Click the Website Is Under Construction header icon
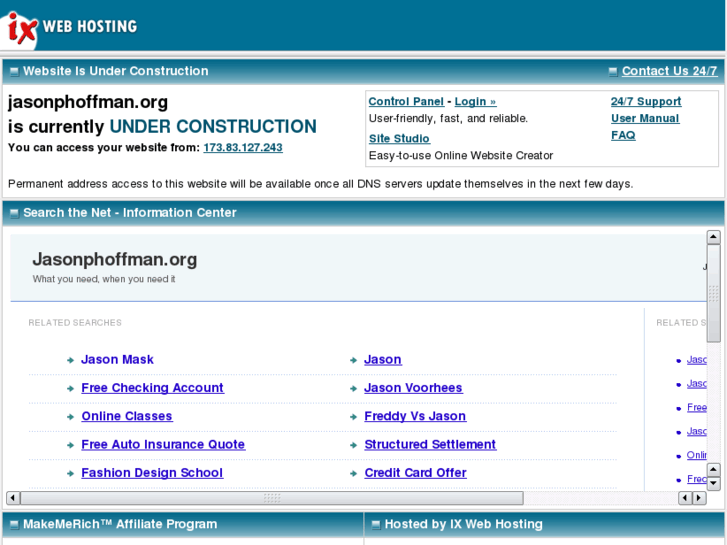The height and width of the screenshot is (545, 727). [14, 72]
